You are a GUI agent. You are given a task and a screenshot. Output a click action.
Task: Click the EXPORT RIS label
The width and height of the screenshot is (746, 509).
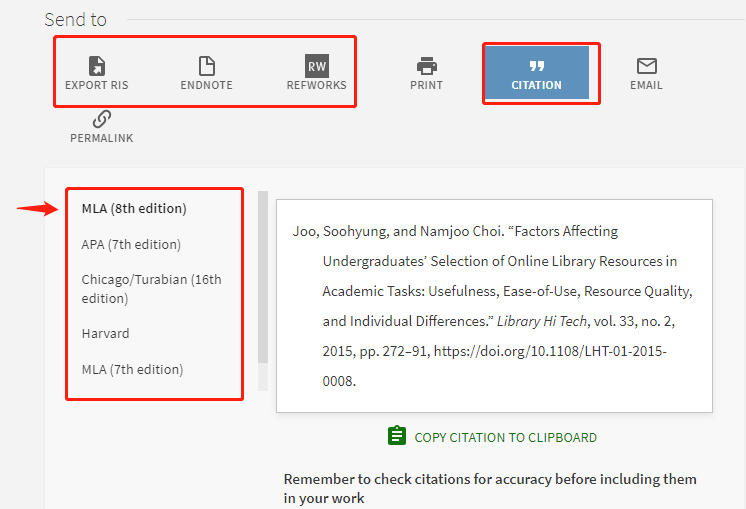97,85
